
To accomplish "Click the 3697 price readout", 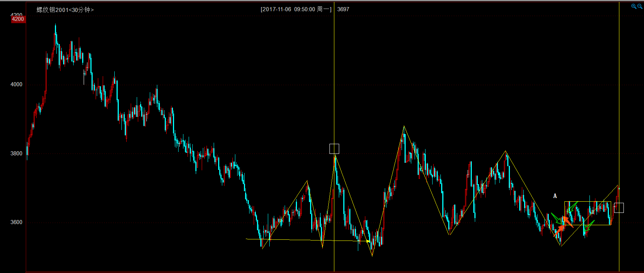I will (343, 9).
